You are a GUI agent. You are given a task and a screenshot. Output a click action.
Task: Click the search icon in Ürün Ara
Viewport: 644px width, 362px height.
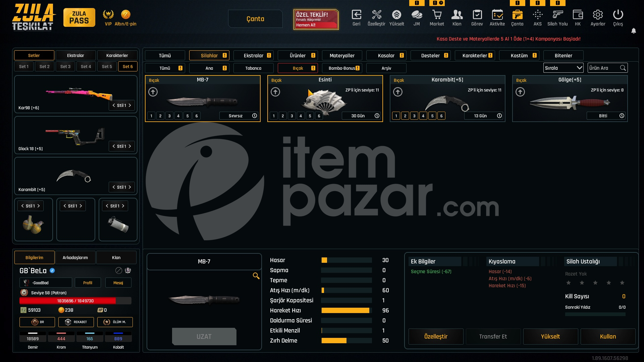tap(623, 68)
